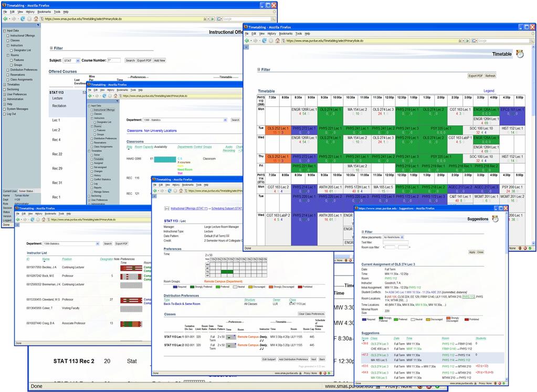The width and height of the screenshot is (537, 392).
Task: Click Back arrow in Instructor List window
Action: click(18, 219)
